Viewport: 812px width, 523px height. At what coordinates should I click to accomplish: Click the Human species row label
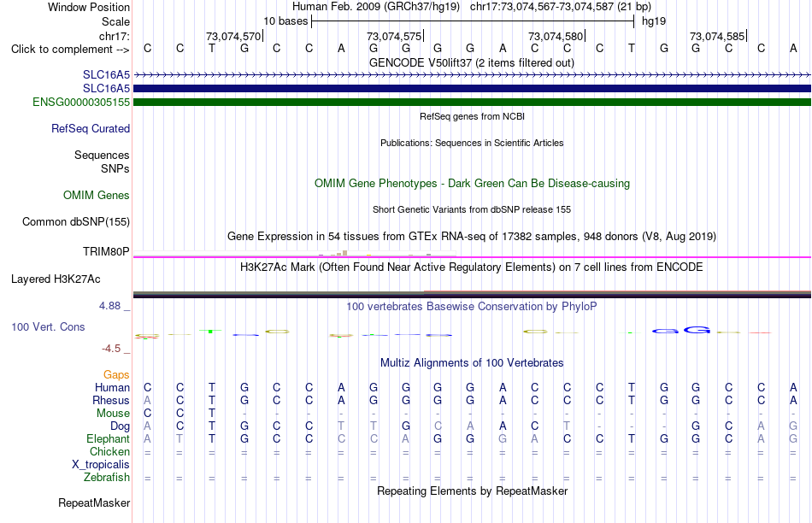point(112,387)
